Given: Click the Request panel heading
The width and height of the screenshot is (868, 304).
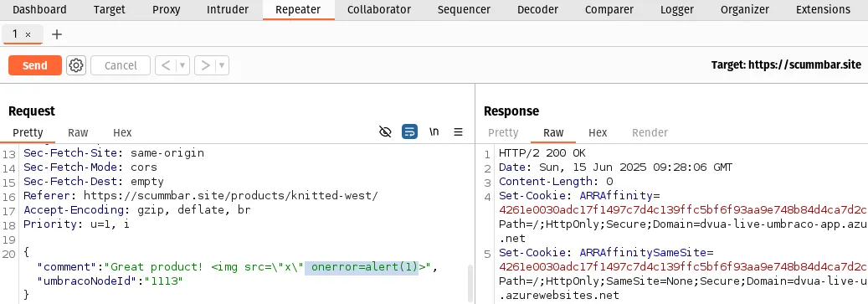Looking at the screenshot, I should pos(32,111).
